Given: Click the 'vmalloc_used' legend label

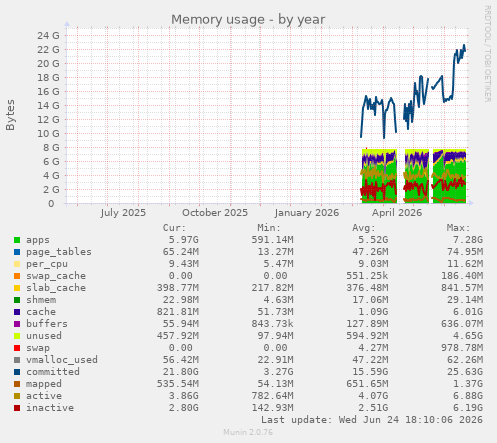Looking at the screenshot, I should pyautogui.click(x=62, y=360).
